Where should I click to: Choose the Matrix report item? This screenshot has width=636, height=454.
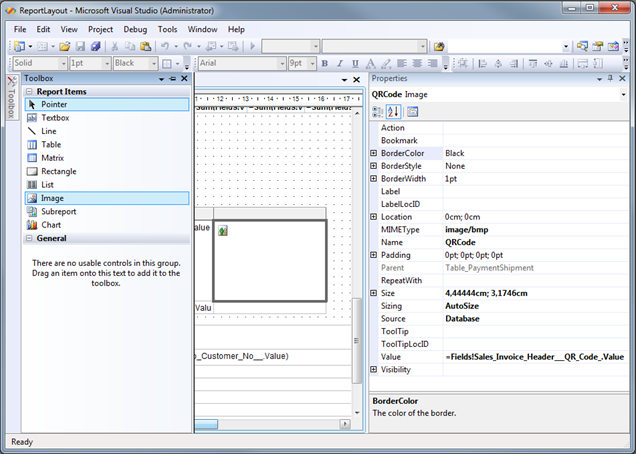[x=52, y=158]
